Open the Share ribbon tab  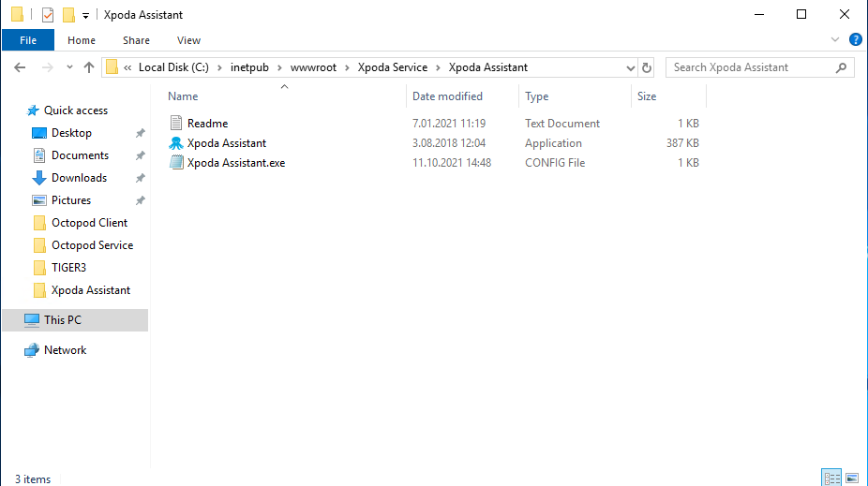(x=136, y=40)
